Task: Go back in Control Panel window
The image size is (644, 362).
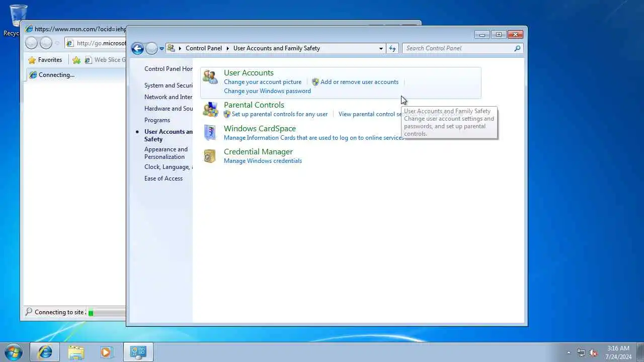Action: click(x=137, y=48)
